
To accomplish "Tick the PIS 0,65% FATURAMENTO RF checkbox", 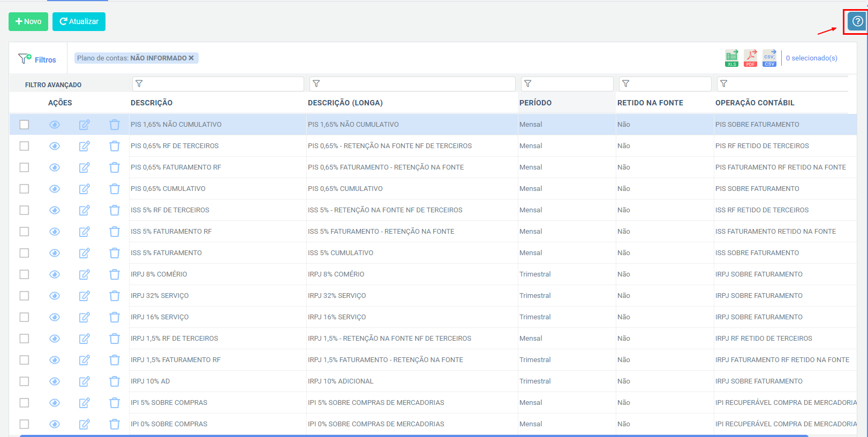I will (x=24, y=167).
